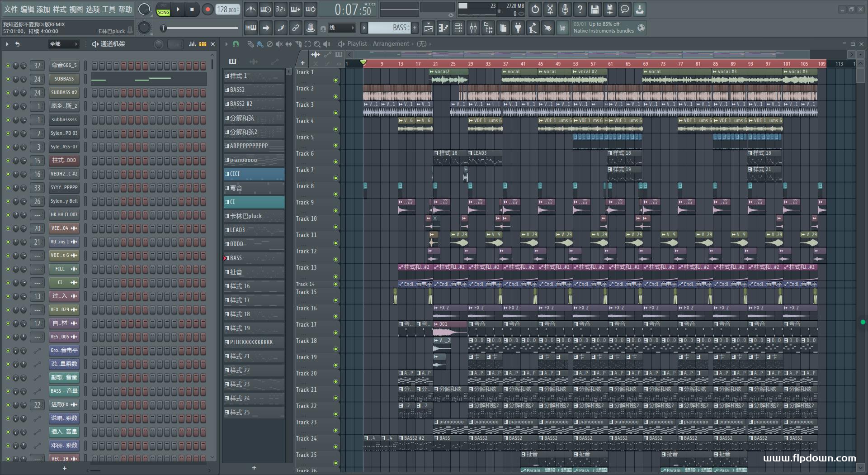This screenshot has height=475, width=868.
Task: Open the channel rack view icon
Action: [x=458, y=28]
